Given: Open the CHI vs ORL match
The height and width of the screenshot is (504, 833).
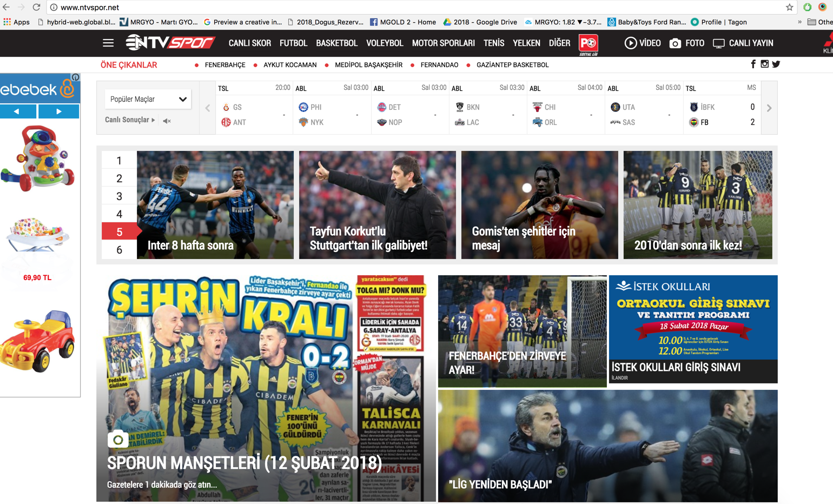Looking at the screenshot, I should [x=566, y=108].
